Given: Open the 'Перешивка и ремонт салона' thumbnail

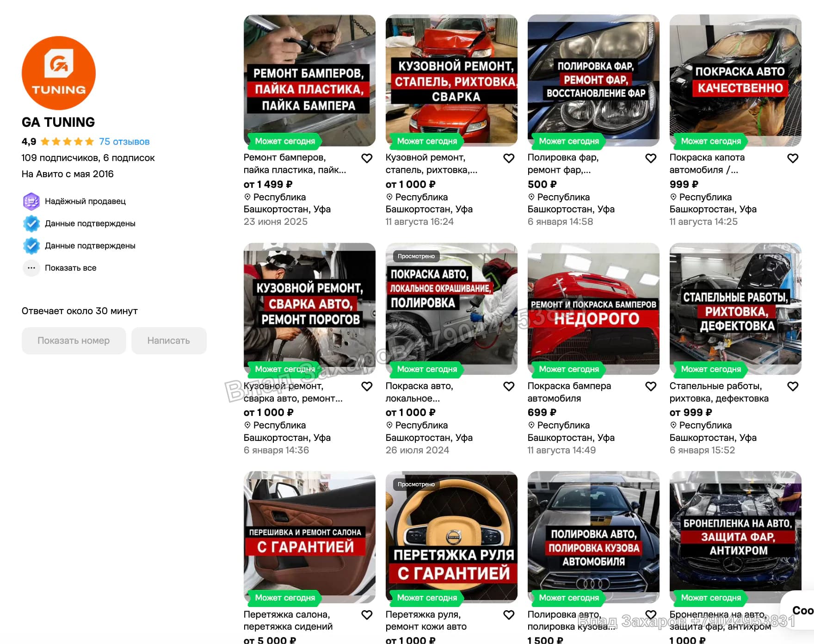Looking at the screenshot, I should tap(309, 537).
